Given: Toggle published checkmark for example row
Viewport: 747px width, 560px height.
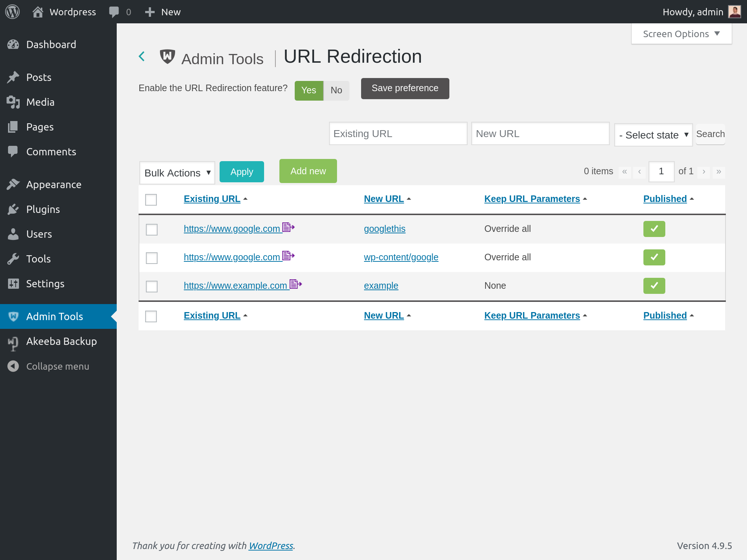Looking at the screenshot, I should [654, 285].
